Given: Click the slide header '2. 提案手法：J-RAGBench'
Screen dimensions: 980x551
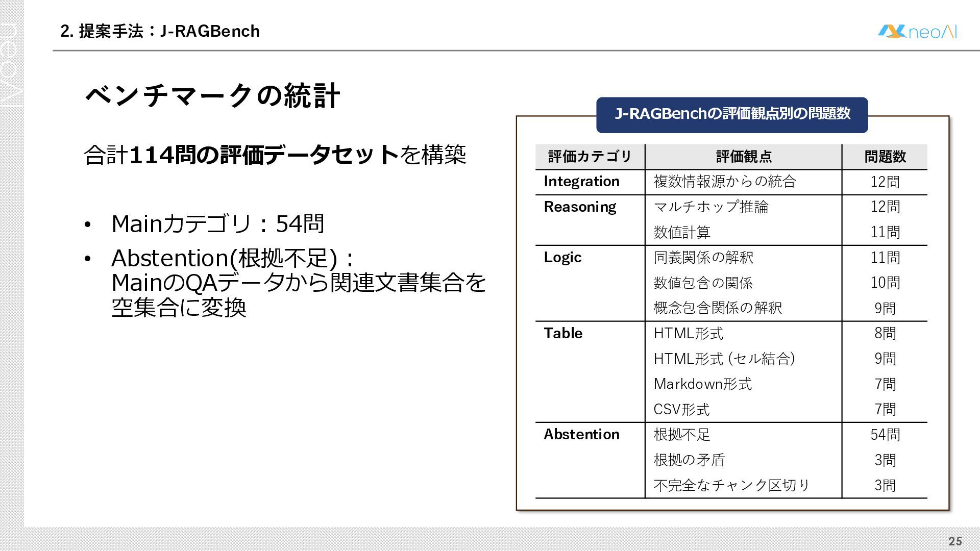Looking at the screenshot, I should (160, 32).
